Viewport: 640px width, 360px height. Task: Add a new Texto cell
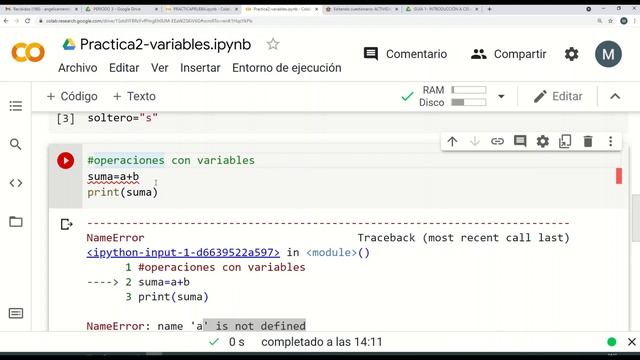click(x=134, y=96)
